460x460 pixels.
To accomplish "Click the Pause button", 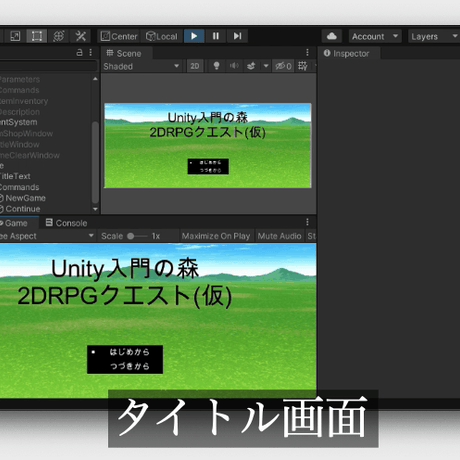I will pos(216,36).
